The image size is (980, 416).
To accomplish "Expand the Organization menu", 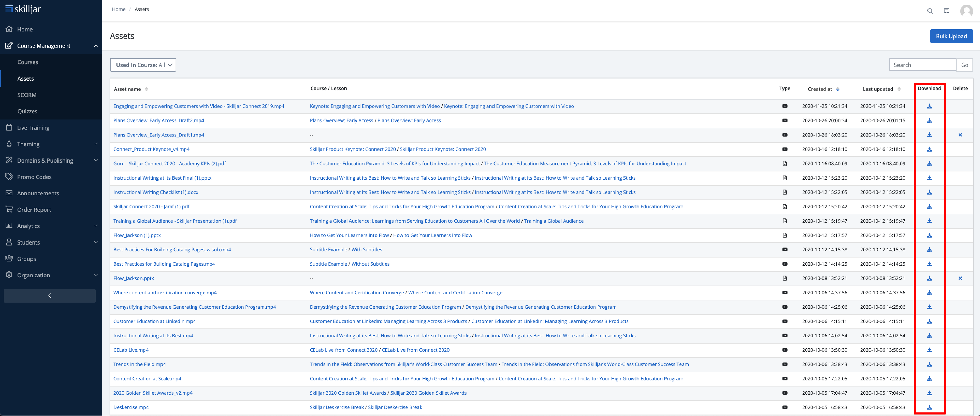I will coord(96,275).
